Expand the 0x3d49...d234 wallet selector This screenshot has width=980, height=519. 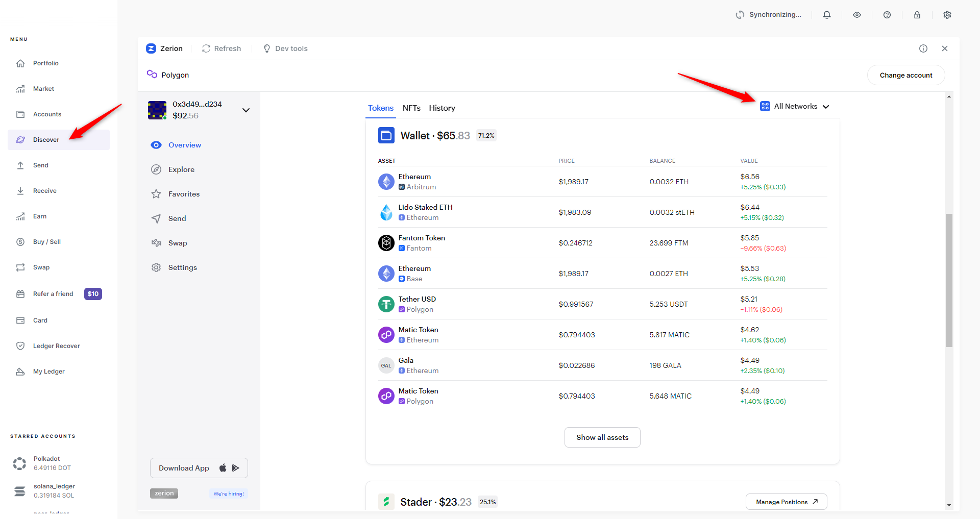point(246,110)
